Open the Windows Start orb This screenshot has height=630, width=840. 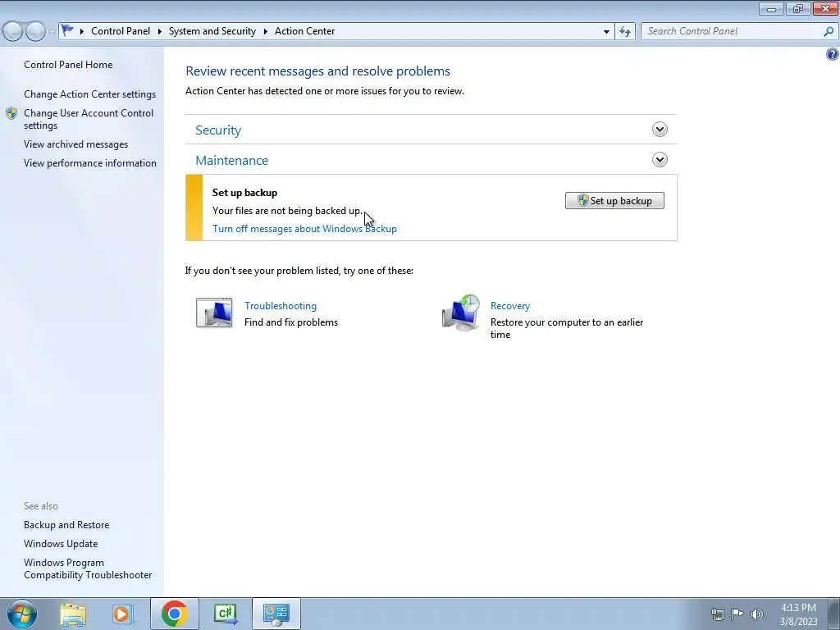22,614
